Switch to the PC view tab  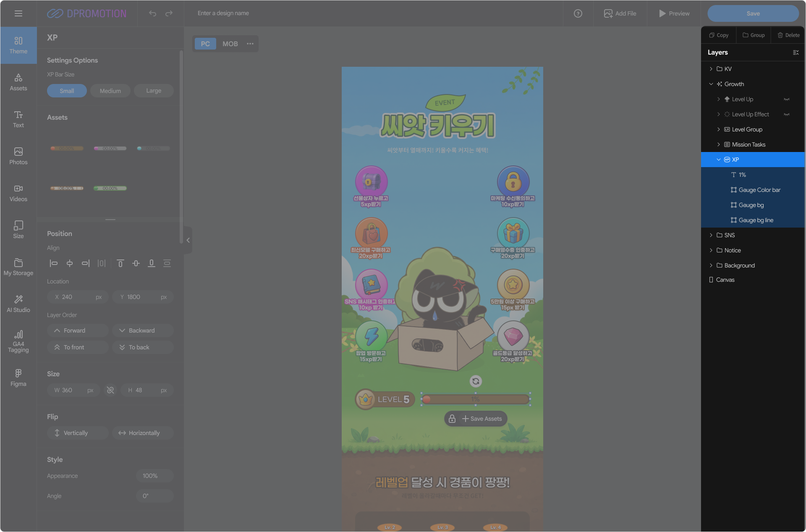[x=205, y=44]
